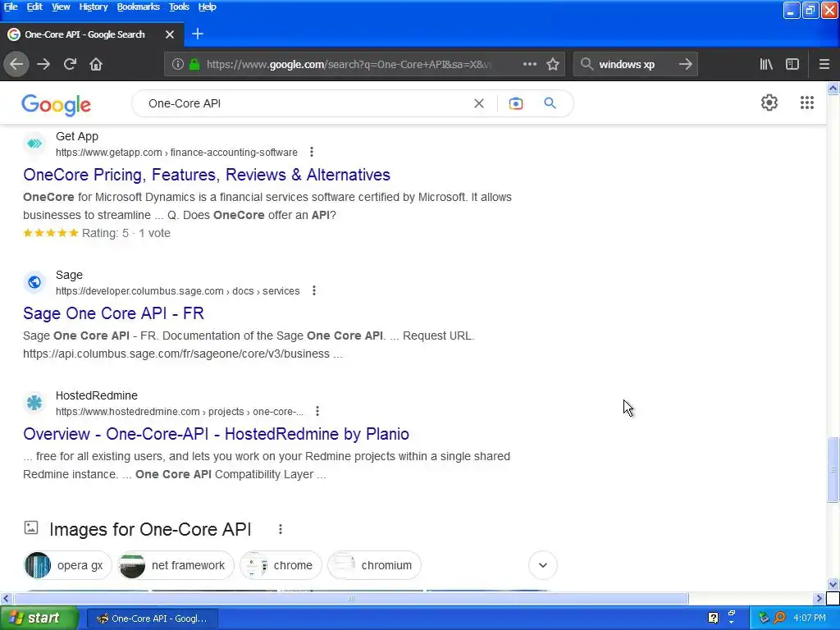Screen dimensions: 840x630
Task: Click the Images for One-Core API heading
Action: [150, 529]
